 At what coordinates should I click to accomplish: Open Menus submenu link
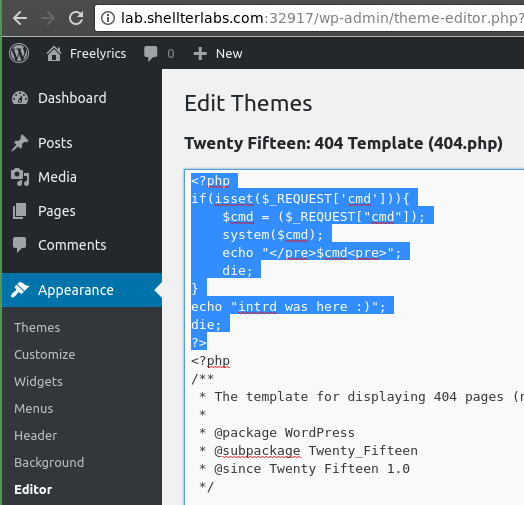coord(33,408)
